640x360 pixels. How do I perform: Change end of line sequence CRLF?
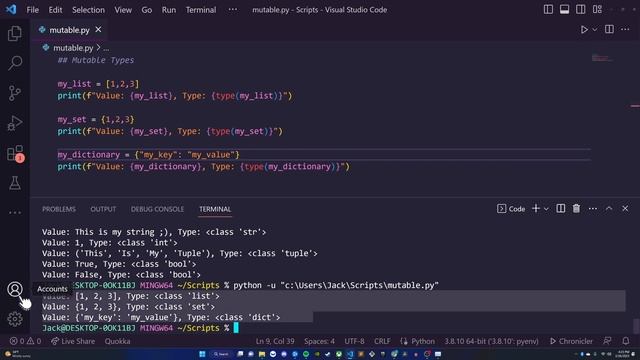[x=382, y=341]
